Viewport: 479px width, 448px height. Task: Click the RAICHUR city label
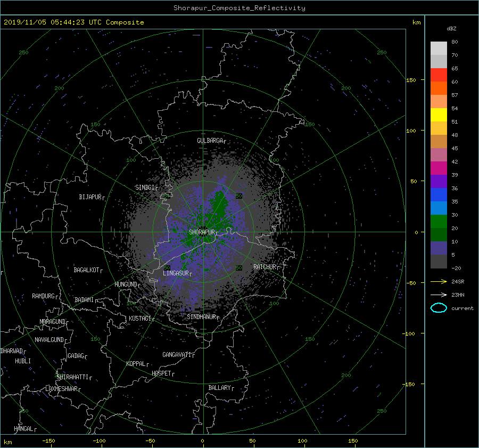265,267
